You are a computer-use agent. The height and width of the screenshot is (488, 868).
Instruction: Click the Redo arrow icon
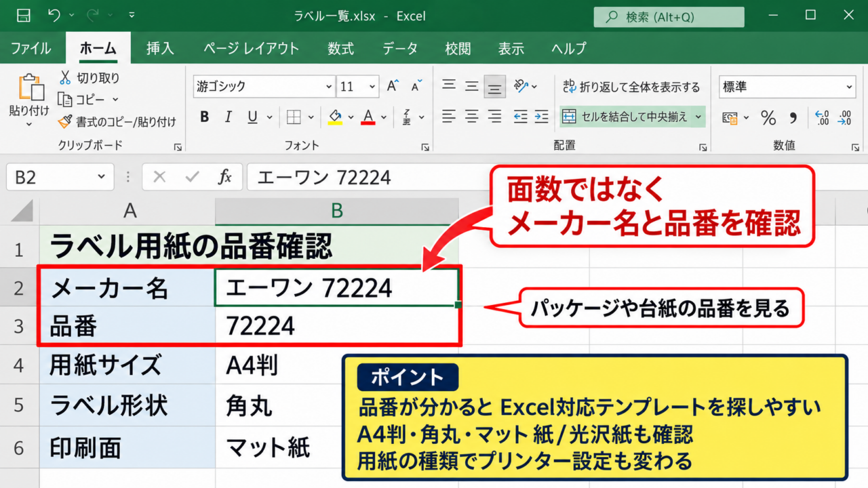tap(94, 16)
